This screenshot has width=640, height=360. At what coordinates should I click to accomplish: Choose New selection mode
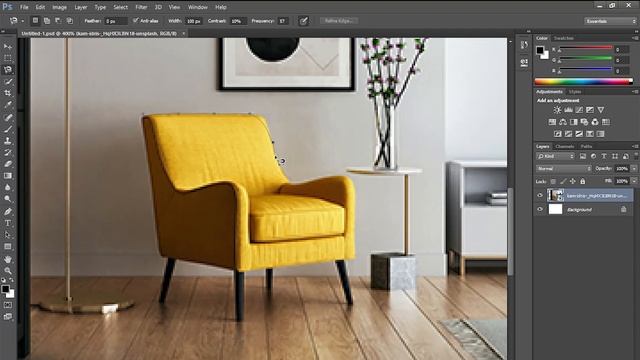(x=36, y=20)
